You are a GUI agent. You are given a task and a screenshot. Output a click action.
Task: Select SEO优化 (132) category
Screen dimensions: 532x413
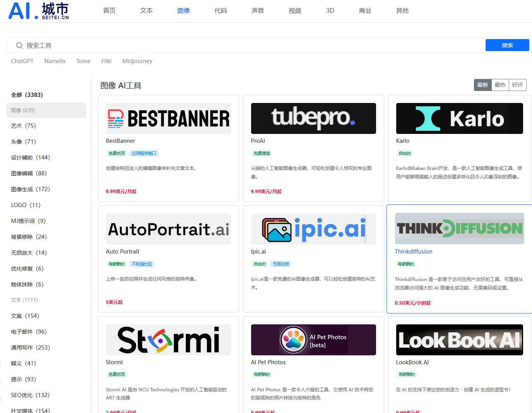pyautogui.click(x=30, y=395)
